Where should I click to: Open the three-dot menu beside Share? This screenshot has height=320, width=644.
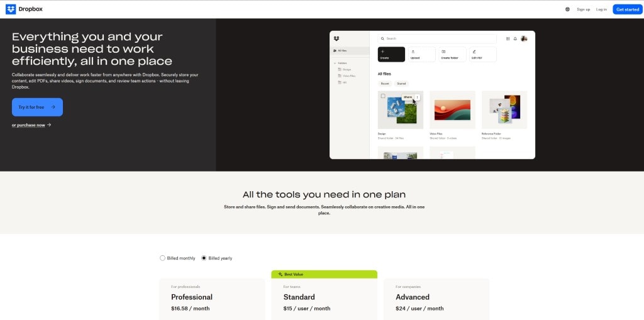418,97
